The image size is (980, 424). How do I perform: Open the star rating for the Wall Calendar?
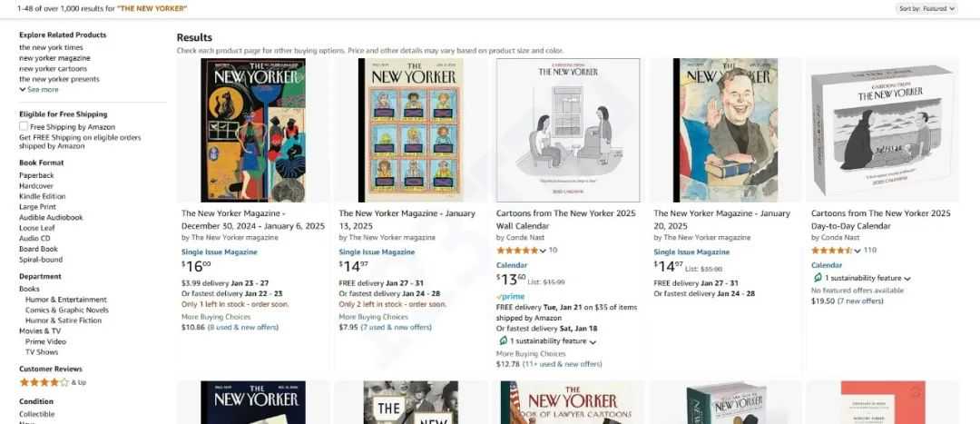[x=517, y=251]
